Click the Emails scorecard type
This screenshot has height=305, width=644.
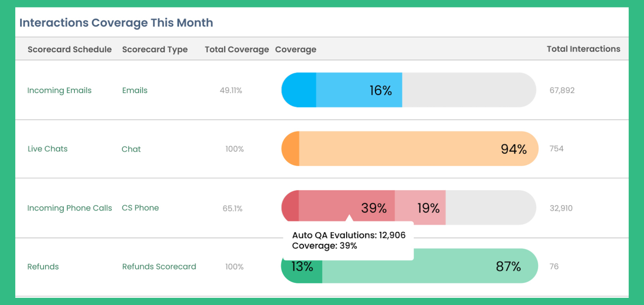134,90
